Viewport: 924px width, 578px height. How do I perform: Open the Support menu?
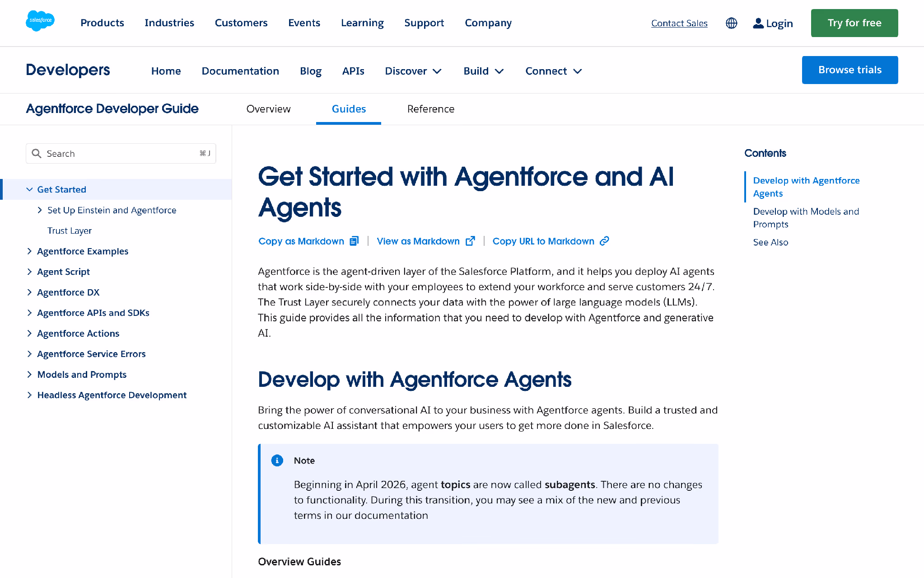click(x=424, y=23)
